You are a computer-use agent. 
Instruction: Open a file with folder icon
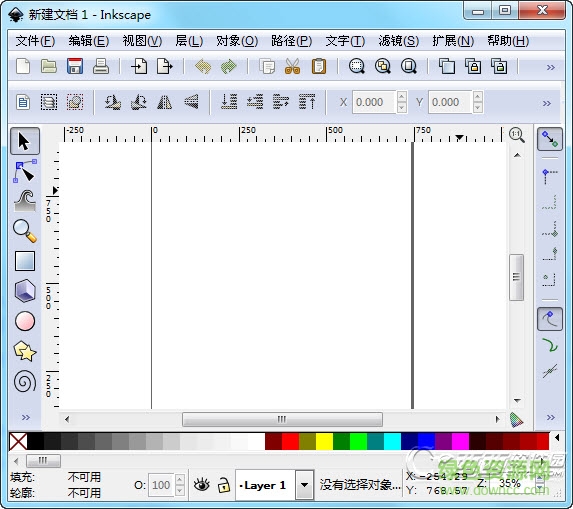(49, 67)
